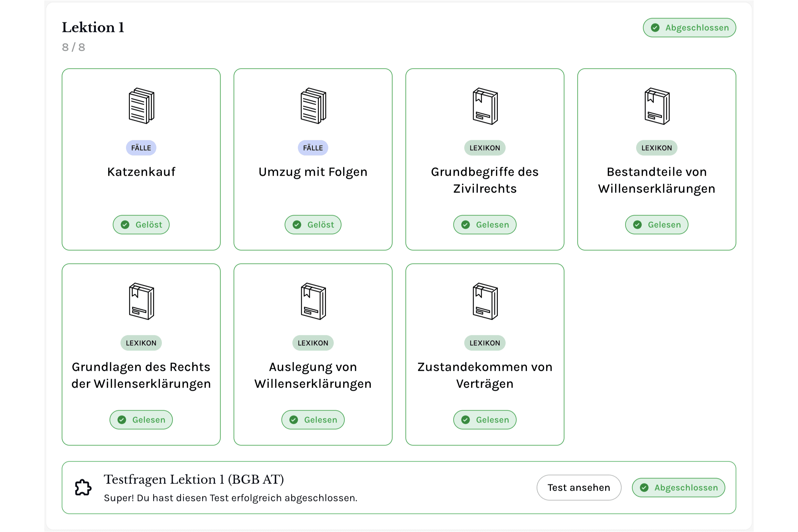Viewport: 798px width, 532px height.
Task: Click the 8/8 progress indicator
Action: click(x=73, y=47)
